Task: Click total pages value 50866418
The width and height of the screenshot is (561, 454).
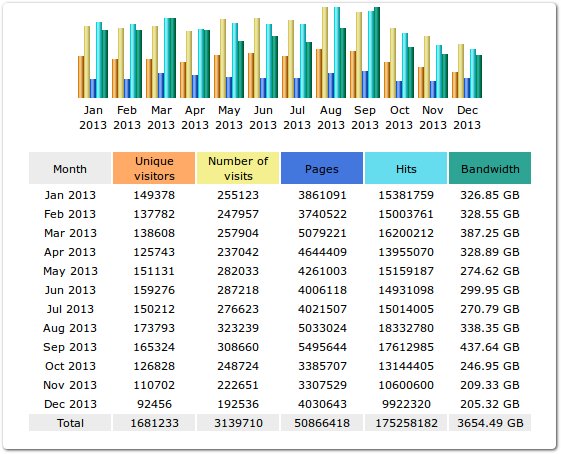Action: [322, 423]
